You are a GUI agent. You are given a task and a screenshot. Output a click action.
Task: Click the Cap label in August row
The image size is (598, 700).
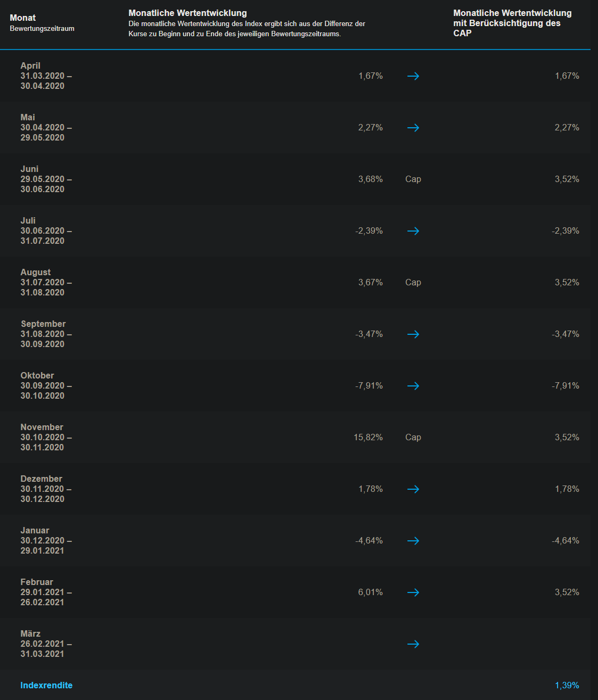(413, 283)
